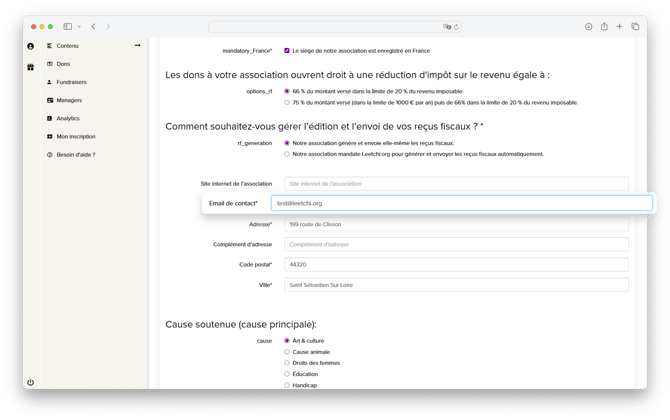Click the 'Cause soutenue (cause principale):' heading
Image resolution: width=670 pixels, height=420 pixels.
tap(241, 324)
